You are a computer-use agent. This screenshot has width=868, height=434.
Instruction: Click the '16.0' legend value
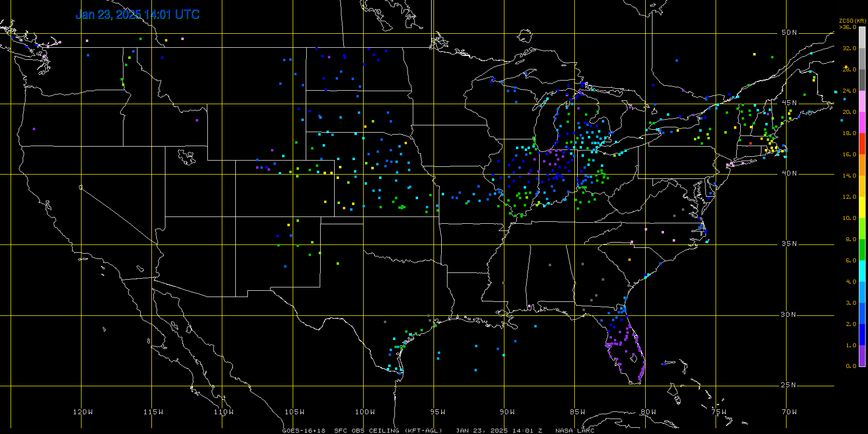tap(849, 154)
